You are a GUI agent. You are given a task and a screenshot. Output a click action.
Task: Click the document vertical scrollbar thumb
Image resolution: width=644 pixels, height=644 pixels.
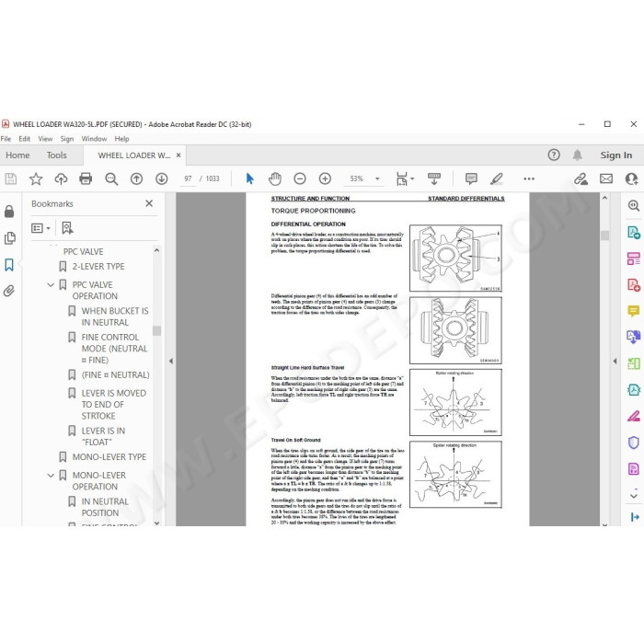(x=604, y=236)
